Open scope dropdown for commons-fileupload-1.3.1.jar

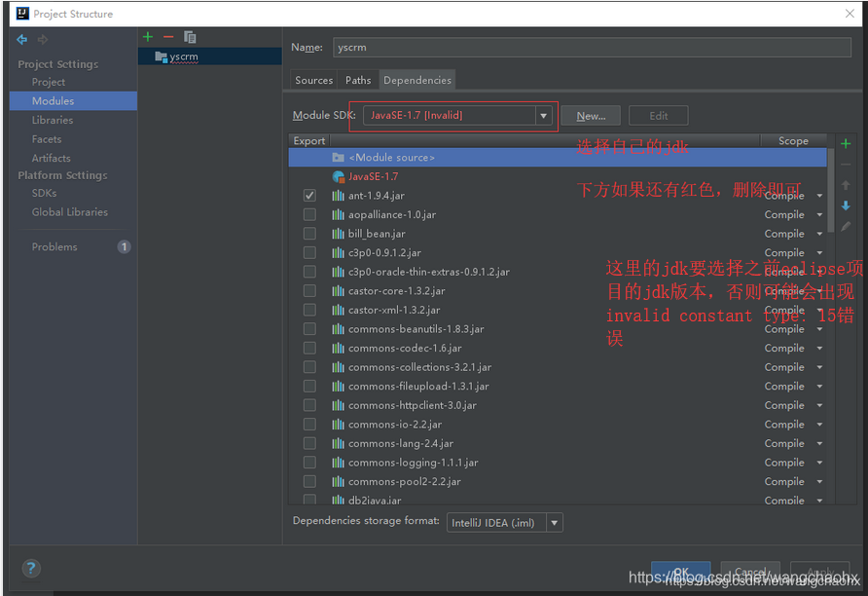coord(819,387)
